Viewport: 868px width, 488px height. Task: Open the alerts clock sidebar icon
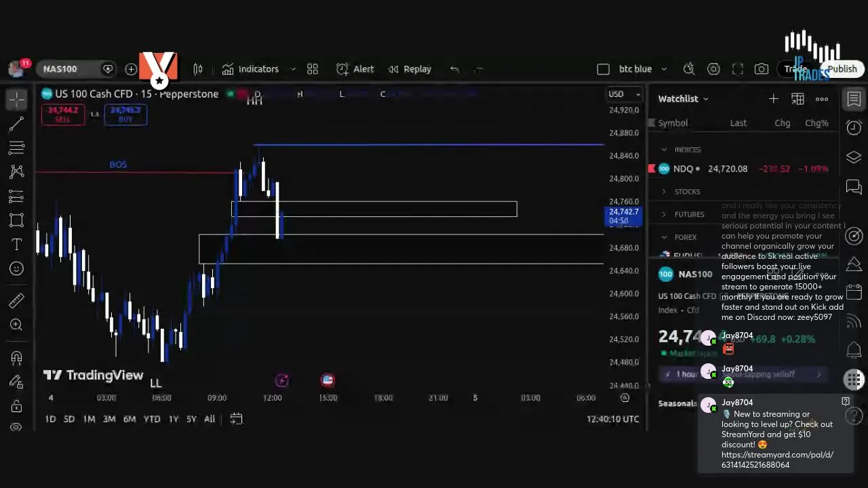click(854, 128)
